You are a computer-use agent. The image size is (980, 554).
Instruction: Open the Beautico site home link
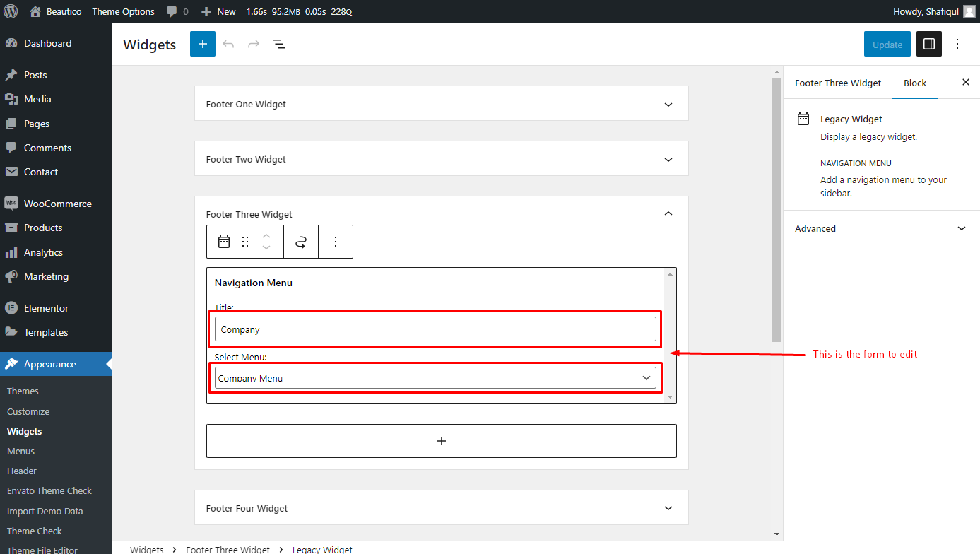[x=55, y=11]
